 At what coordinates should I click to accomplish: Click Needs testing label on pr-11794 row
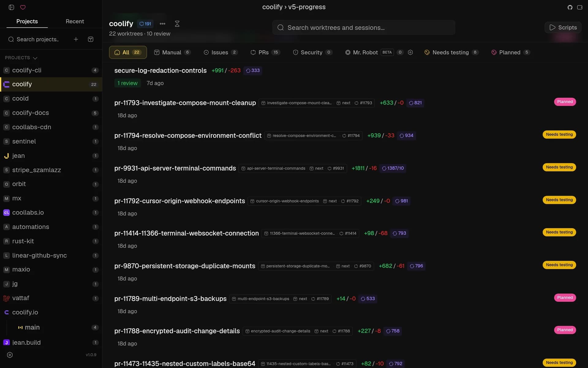(559, 134)
